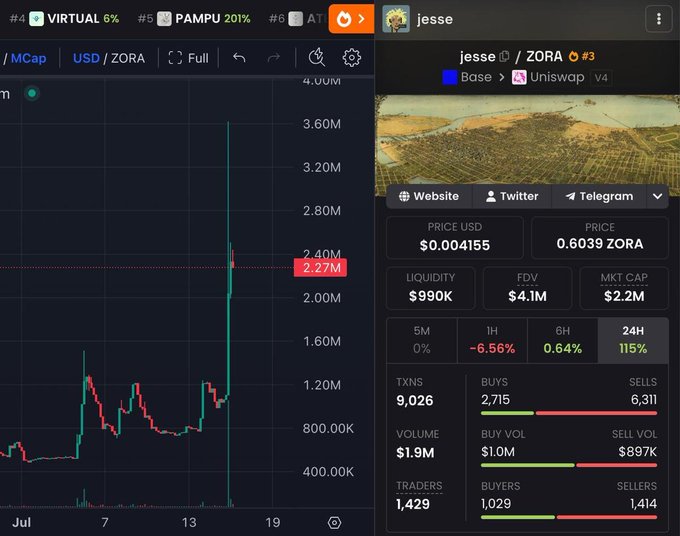Click the MKT CAP $2.2M box
680x536 pixels.
point(624,288)
